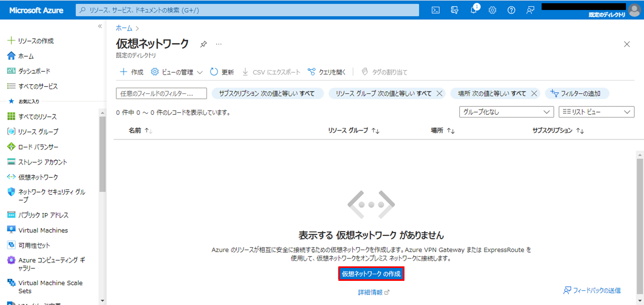Open ロード バランサー in sidebar
The width and height of the screenshot is (644, 305).
pyautogui.click(x=33, y=147)
